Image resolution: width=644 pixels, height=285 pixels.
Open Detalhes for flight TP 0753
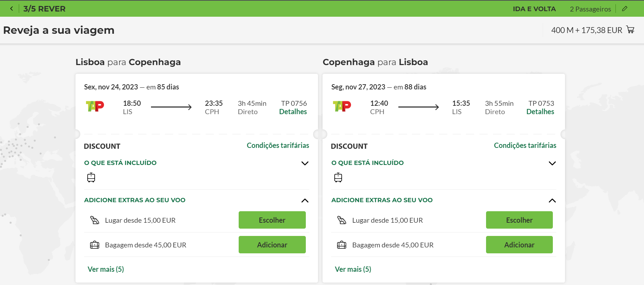[x=540, y=112]
